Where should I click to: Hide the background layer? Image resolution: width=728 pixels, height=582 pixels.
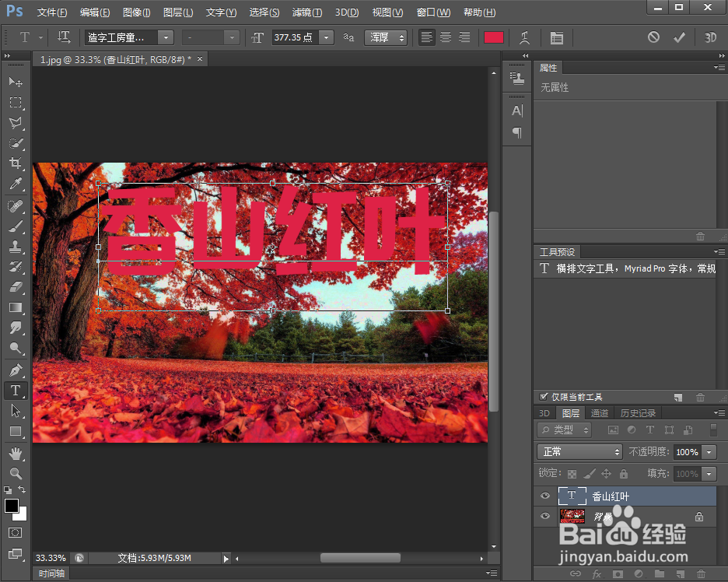pos(545,516)
